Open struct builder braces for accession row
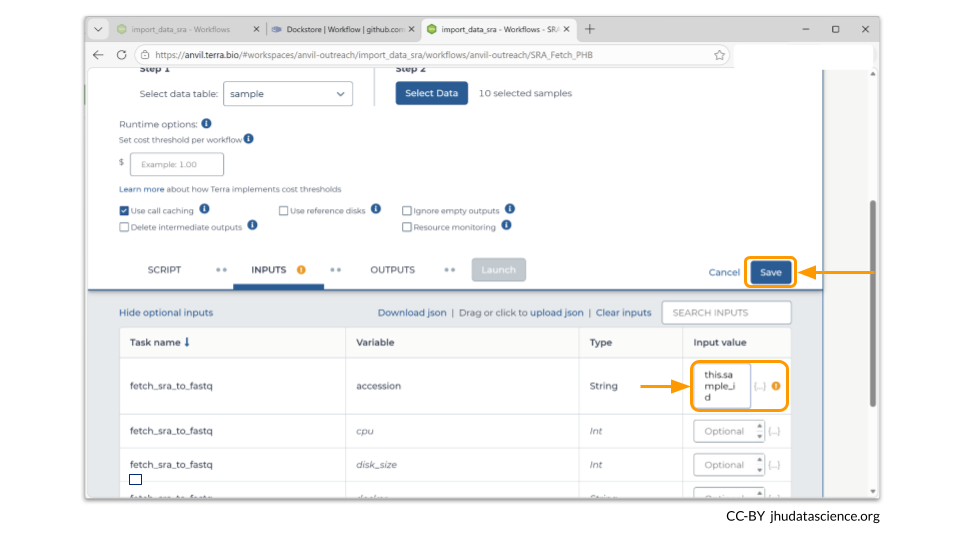Image resolution: width=960 pixels, height=540 pixels. point(760,386)
